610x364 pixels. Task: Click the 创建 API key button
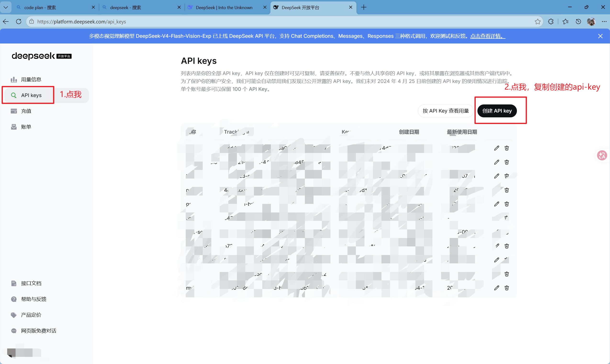coord(497,111)
